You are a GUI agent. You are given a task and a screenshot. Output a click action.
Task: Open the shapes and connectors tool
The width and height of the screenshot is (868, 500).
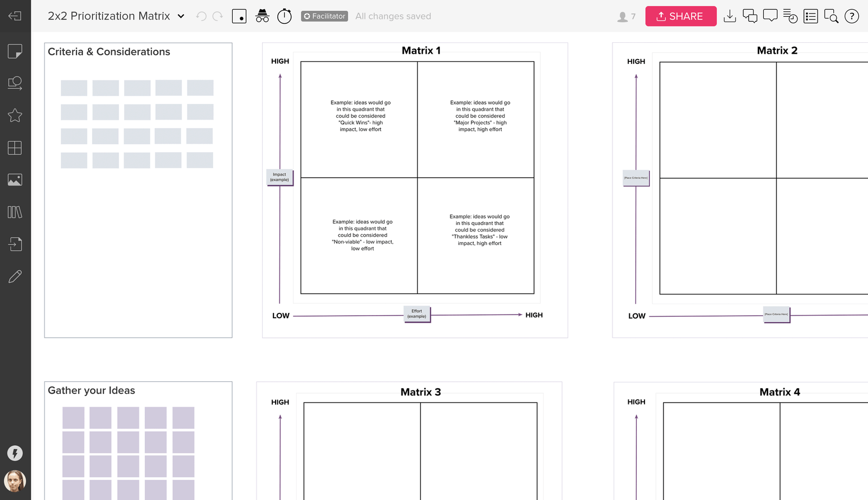(16, 83)
